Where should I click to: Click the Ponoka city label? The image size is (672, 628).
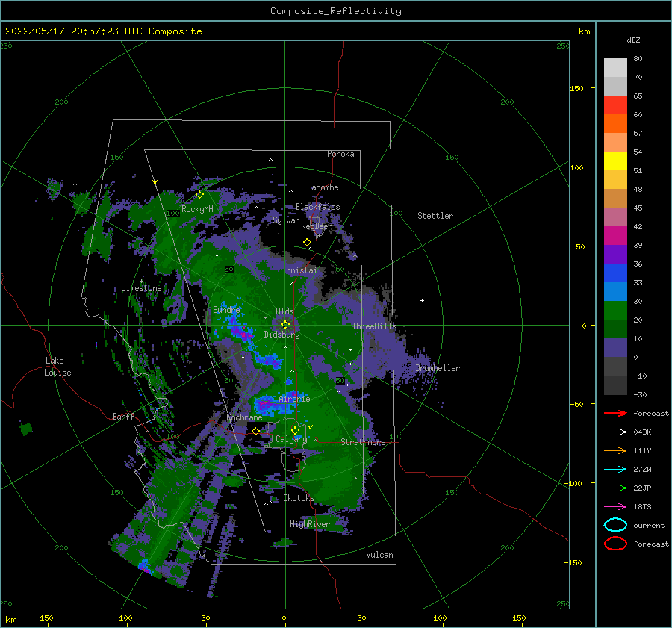pyautogui.click(x=340, y=155)
